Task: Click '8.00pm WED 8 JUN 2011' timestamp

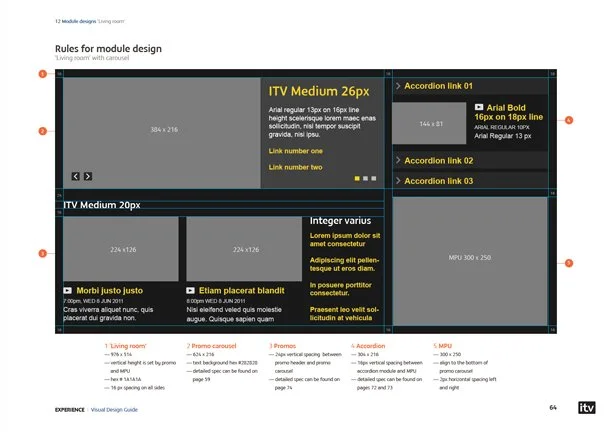Action: 216,301
